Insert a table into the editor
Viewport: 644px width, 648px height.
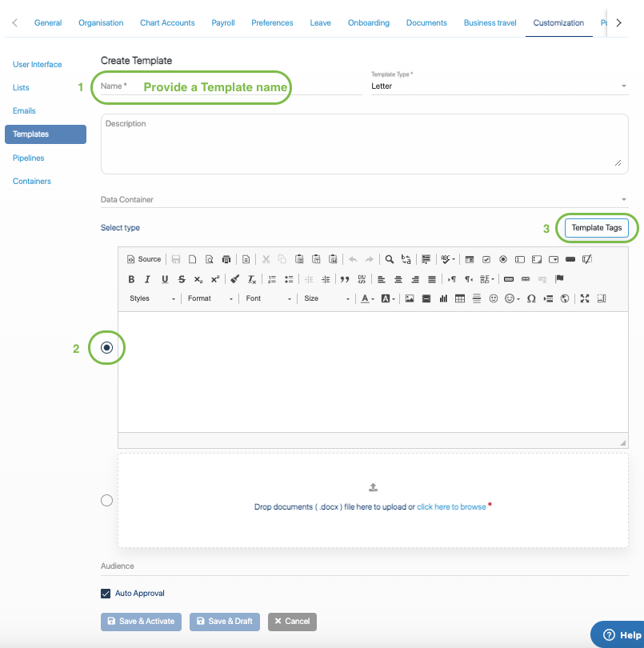[x=460, y=298]
